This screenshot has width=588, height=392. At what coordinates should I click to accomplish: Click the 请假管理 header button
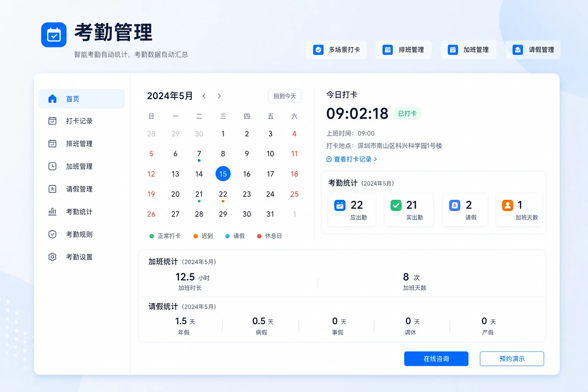coord(533,50)
